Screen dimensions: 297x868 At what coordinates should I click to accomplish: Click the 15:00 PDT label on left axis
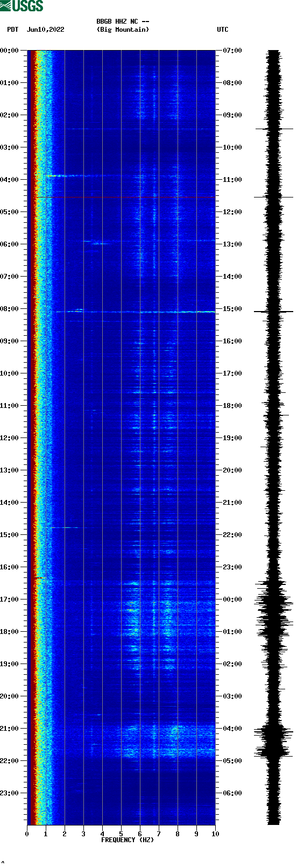10,535
